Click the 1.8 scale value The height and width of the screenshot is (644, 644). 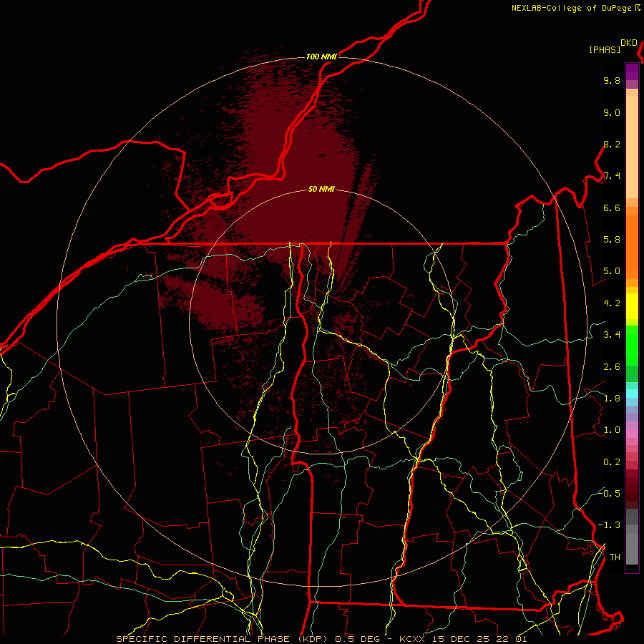point(612,399)
